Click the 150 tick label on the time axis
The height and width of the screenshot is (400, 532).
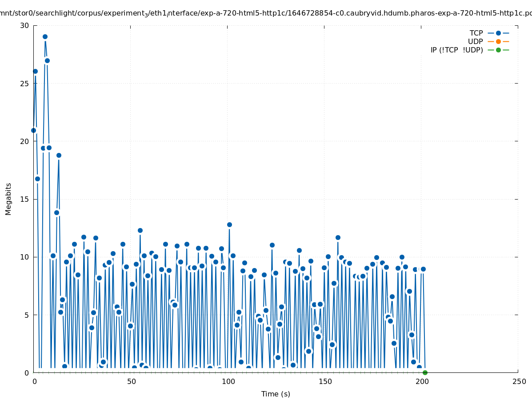(325, 381)
